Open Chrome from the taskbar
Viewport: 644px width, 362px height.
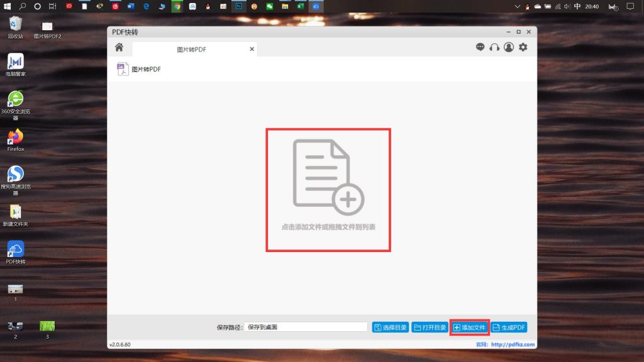[177, 6]
